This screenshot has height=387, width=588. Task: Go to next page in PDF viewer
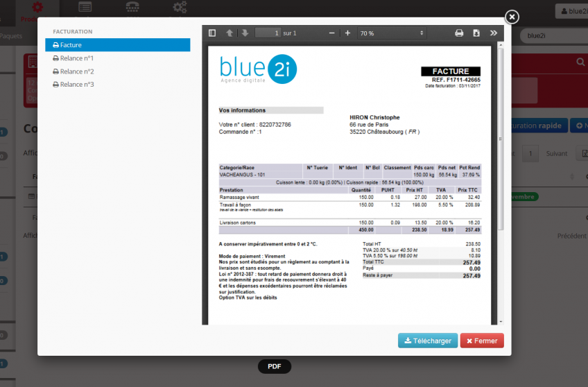click(x=245, y=33)
